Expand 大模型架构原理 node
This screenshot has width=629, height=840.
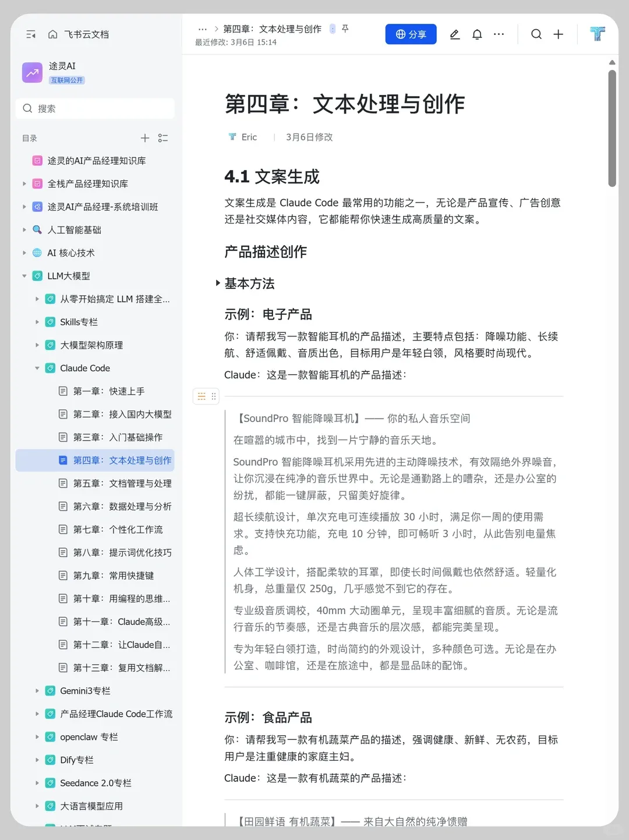tap(37, 345)
